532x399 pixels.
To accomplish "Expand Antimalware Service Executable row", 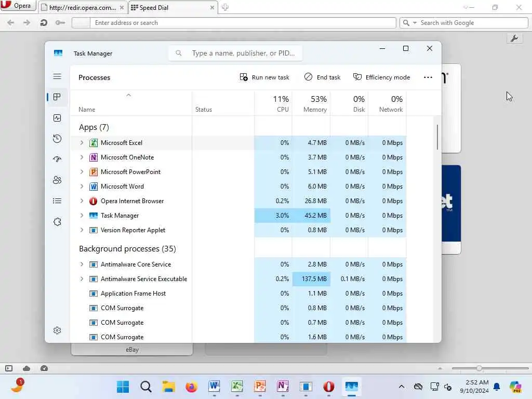I will (x=82, y=279).
